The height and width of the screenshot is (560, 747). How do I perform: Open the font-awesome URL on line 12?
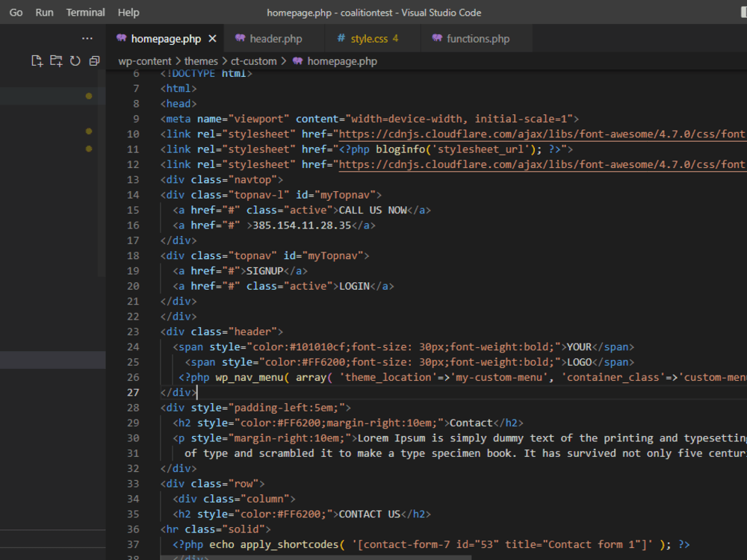542,165
